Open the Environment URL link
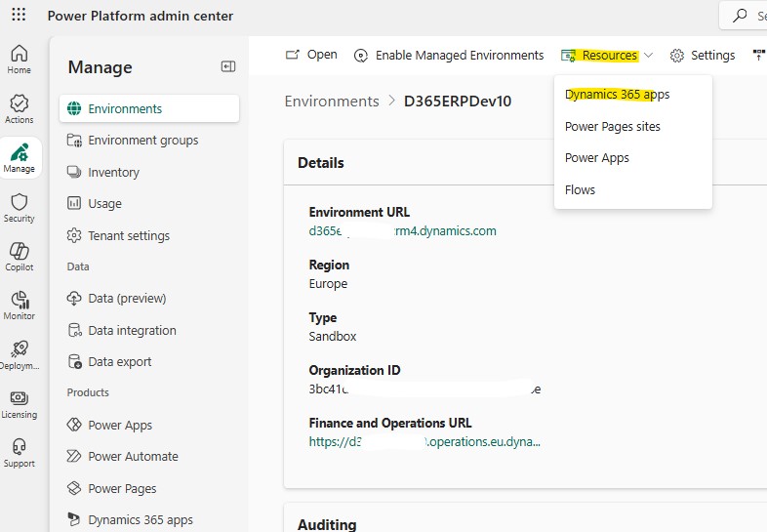Viewport: 767px width, 532px height. coord(403,231)
